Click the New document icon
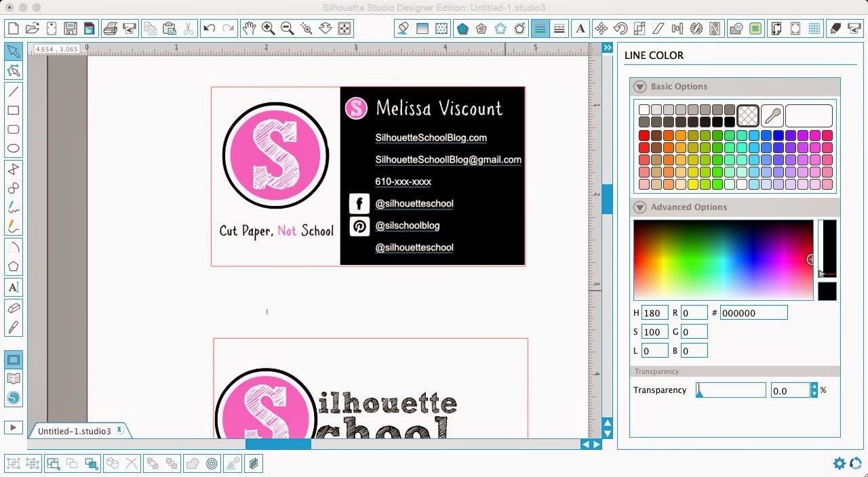Viewport: 868px width, 477px height. 13,28
